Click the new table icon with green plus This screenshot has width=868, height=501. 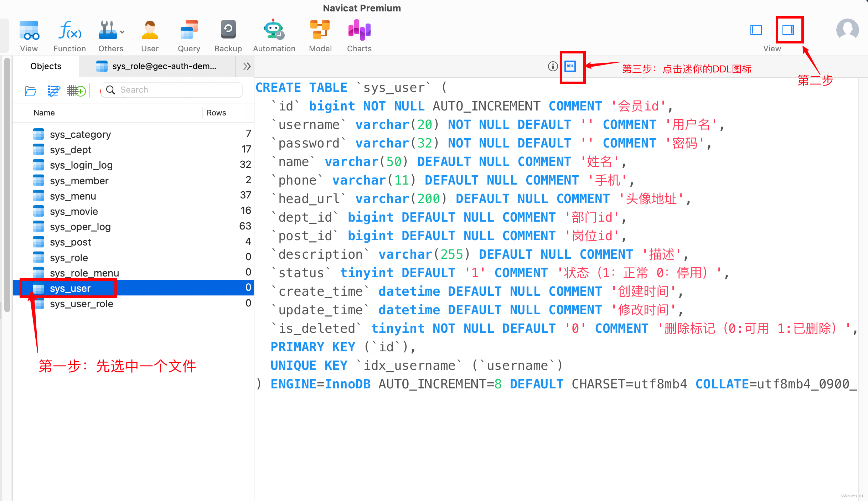(x=76, y=91)
